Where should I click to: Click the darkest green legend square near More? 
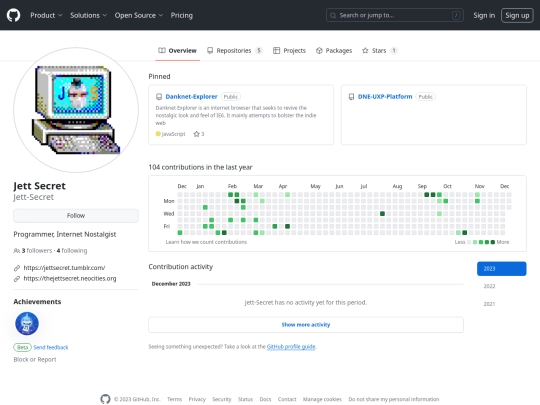tap(493, 242)
